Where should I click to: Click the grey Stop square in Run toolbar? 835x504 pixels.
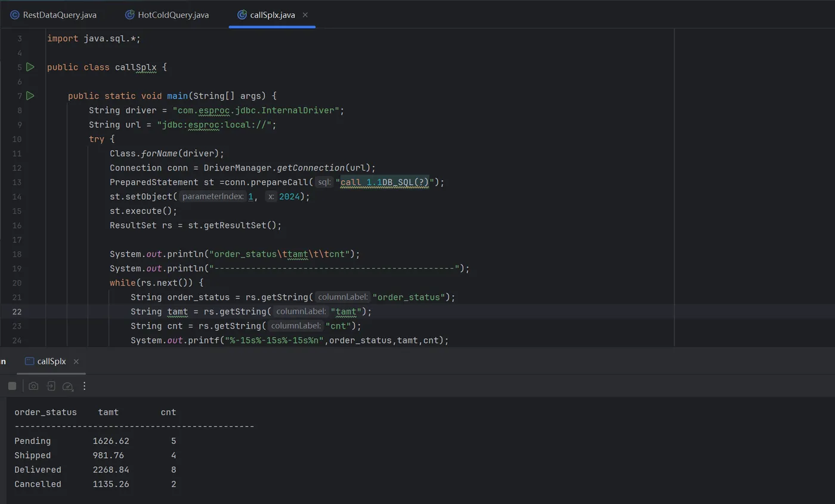pos(12,386)
